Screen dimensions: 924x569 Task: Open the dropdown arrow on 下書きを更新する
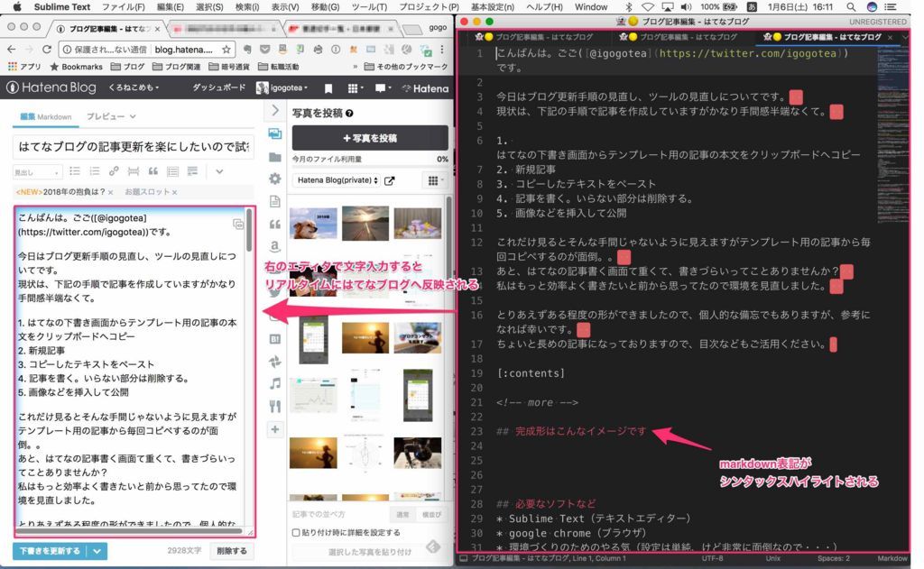pos(96,549)
